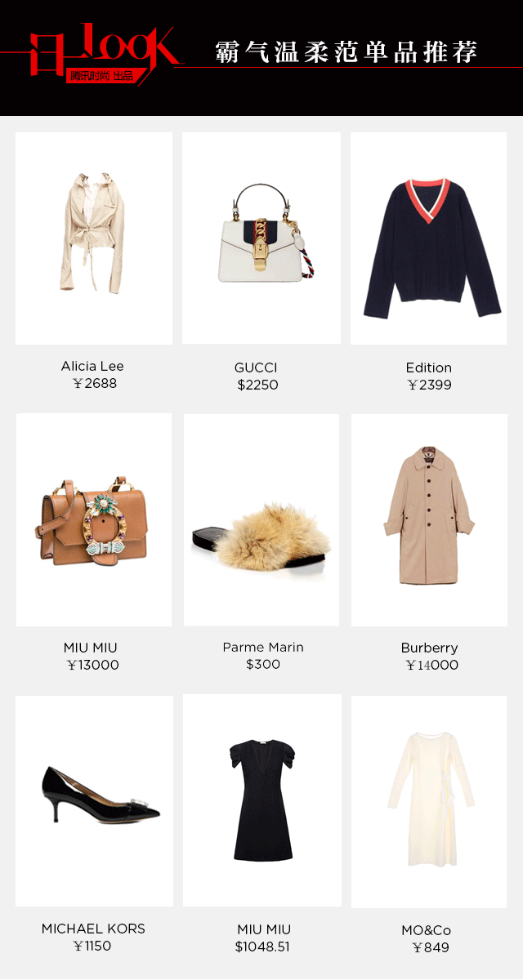Select the $2250 price text

pos(257,385)
